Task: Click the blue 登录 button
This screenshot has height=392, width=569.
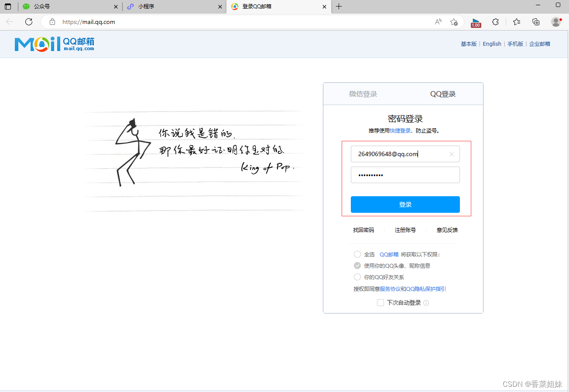Action: 405,205
